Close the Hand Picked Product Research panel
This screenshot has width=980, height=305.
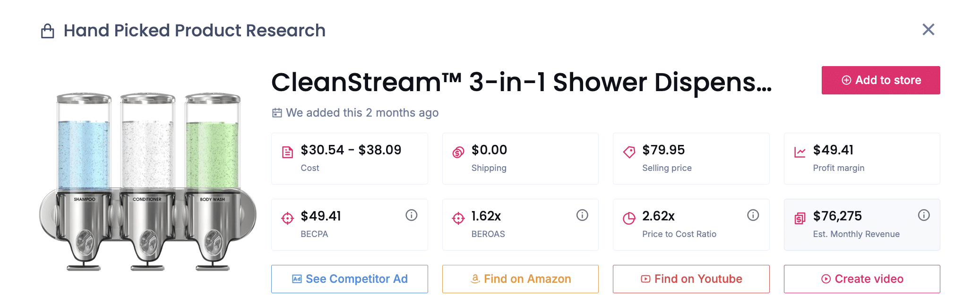928,30
